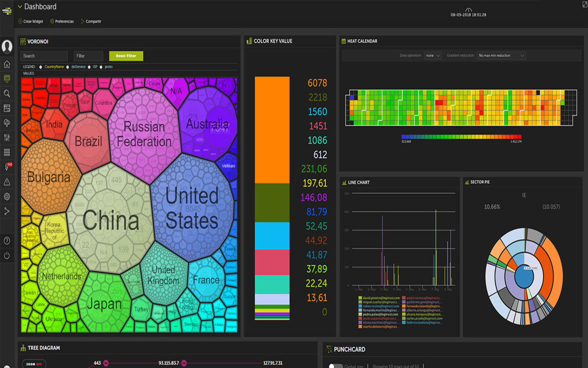The height and width of the screenshot is (368, 588).
Task: Click the Voronoi Filter input field
Action: coord(88,56)
